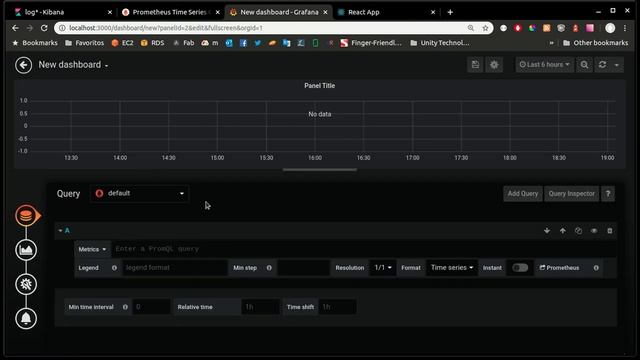Open the Query Inspector
The width and height of the screenshot is (640, 360).
click(x=571, y=193)
